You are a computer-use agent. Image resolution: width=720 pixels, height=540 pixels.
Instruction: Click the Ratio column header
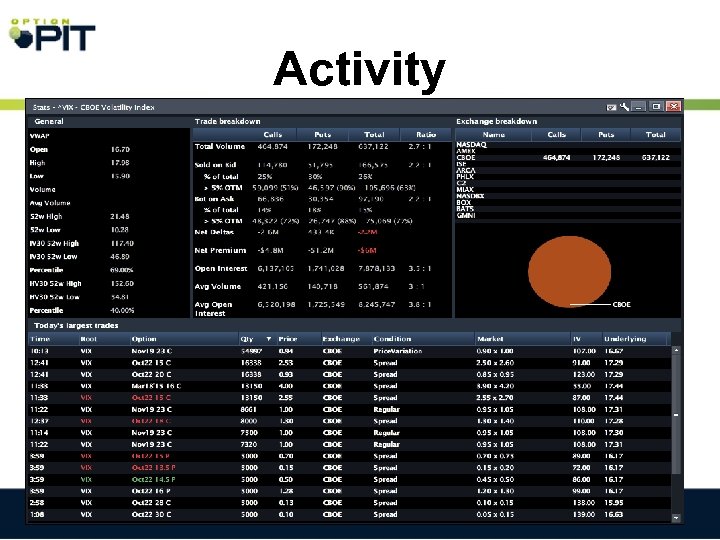[426, 135]
